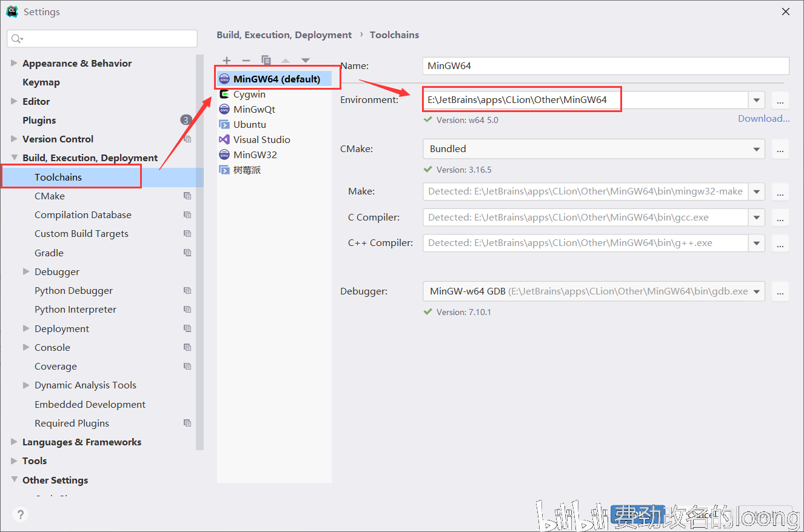Open Coverage settings
The width and height of the screenshot is (804, 532).
coord(56,367)
